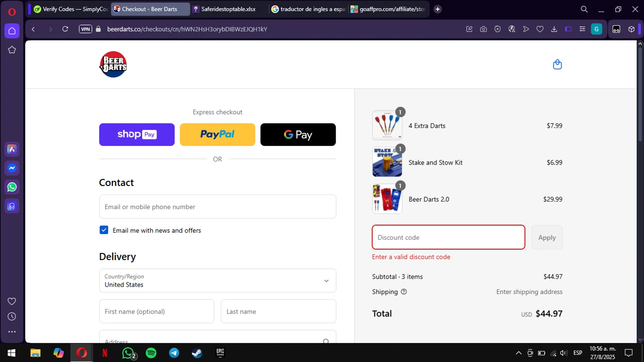
Task: Click the Apply discount button
Action: coord(547,237)
